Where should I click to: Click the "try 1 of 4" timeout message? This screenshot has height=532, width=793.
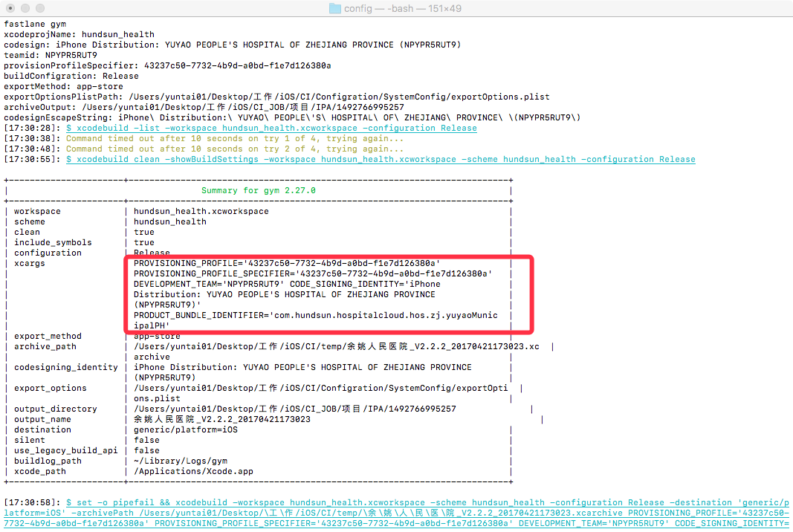[x=235, y=138]
